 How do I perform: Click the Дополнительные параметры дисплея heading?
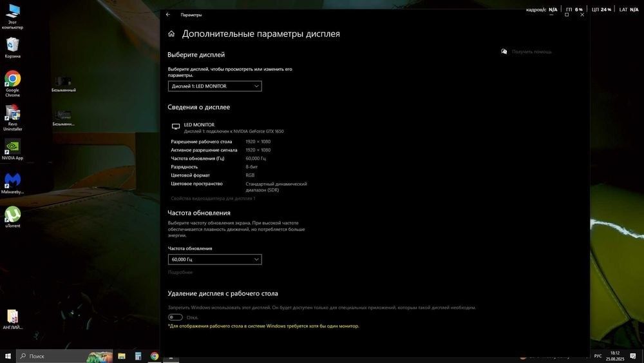coord(261,34)
